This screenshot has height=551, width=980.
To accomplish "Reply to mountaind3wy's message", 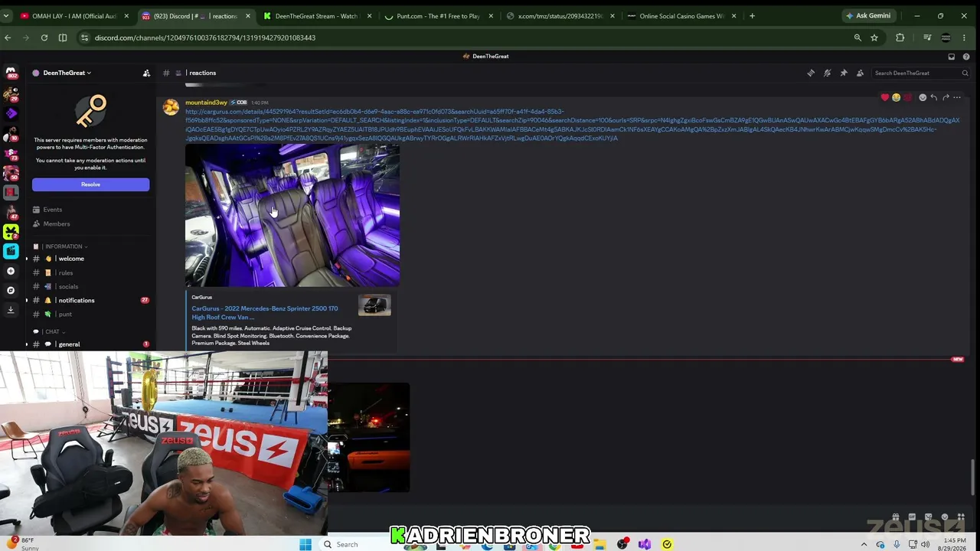I will pos(934,97).
